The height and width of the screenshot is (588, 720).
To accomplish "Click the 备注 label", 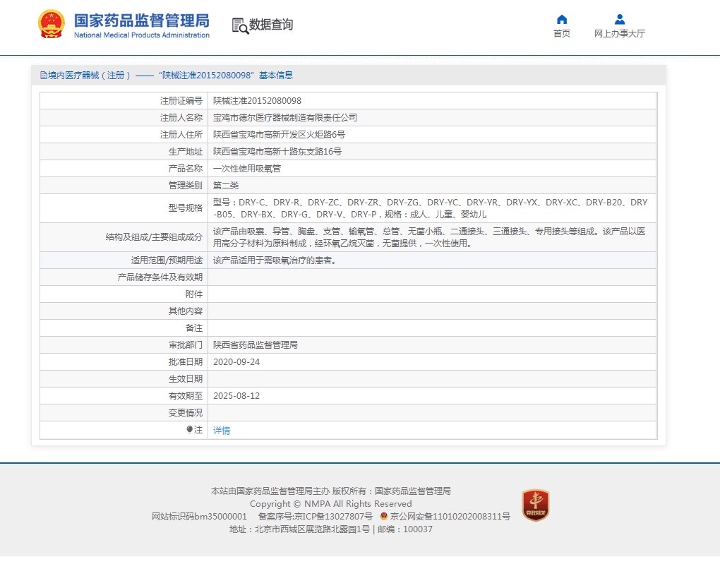I will [194, 328].
